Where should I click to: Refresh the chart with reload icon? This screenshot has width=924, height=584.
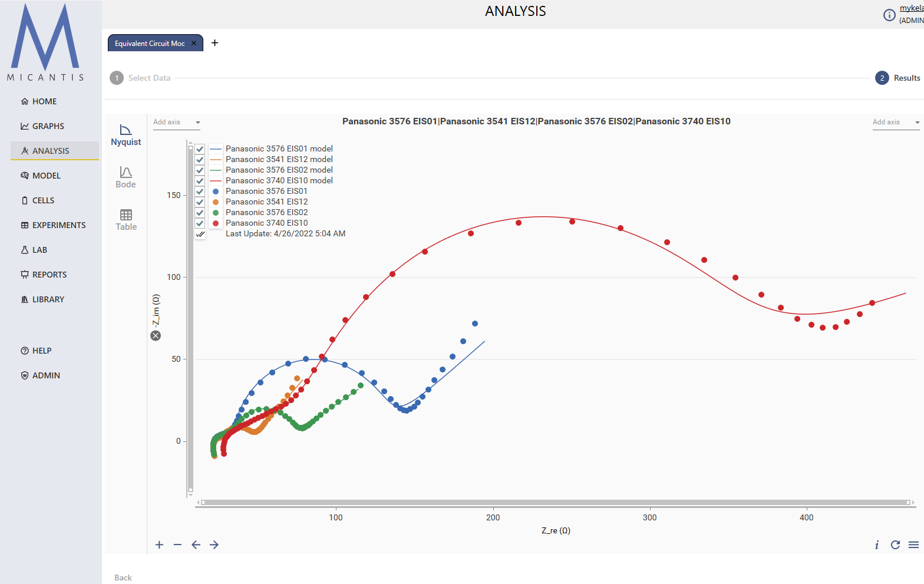click(895, 545)
